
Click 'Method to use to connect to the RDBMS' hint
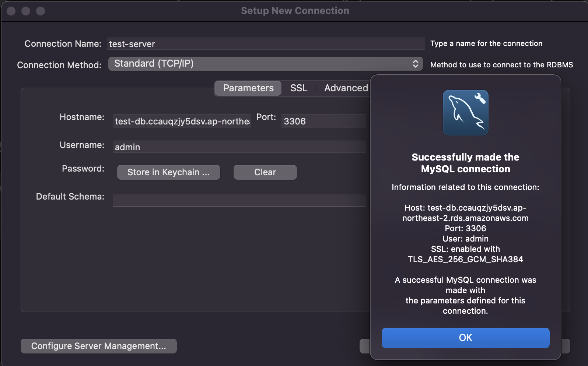click(x=501, y=65)
